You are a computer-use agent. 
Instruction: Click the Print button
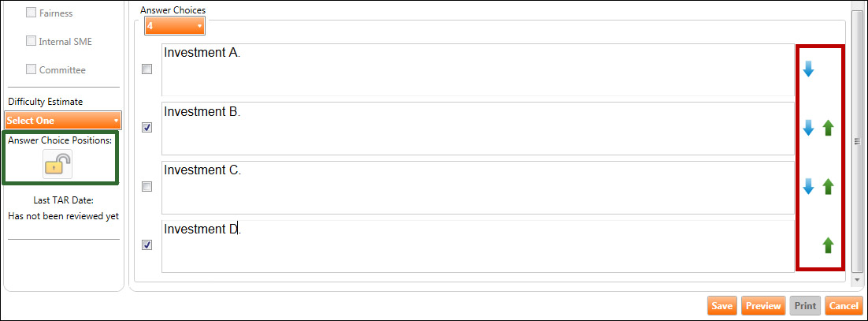804,306
